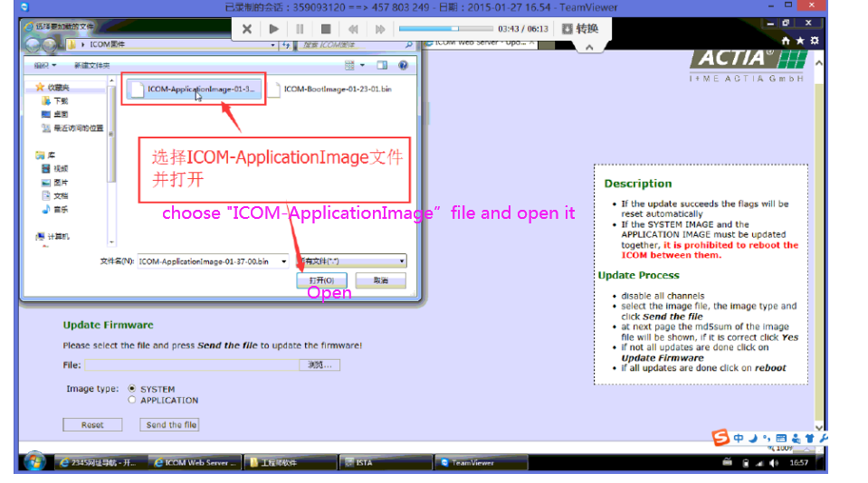Screen dimensions: 868x483
Task: Open the file type filter dropdown
Action: pyautogui.click(x=353, y=260)
